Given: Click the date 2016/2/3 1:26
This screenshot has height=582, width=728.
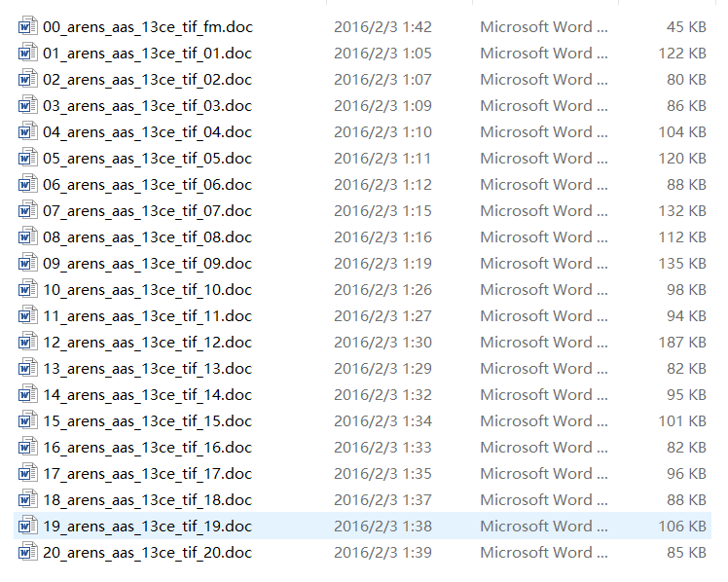Looking at the screenshot, I should pos(383,290).
